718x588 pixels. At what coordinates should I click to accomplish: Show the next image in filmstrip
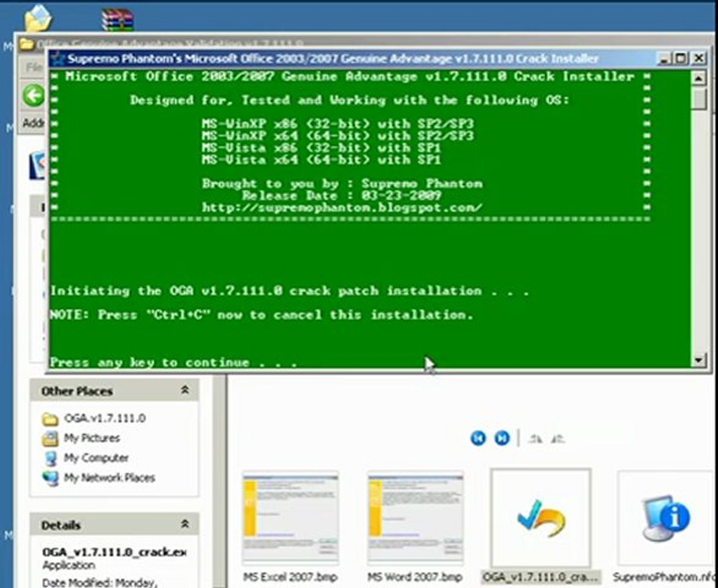coord(502,438)
